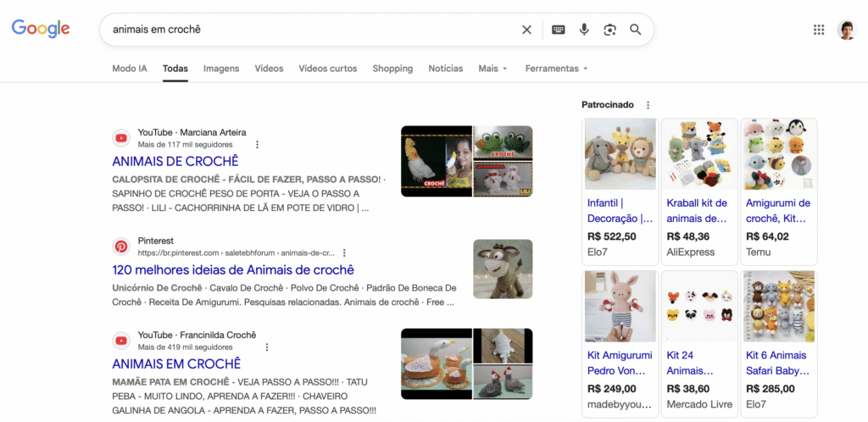
Task: Click the R$ 285,00 price
Action: click(770, 389)
